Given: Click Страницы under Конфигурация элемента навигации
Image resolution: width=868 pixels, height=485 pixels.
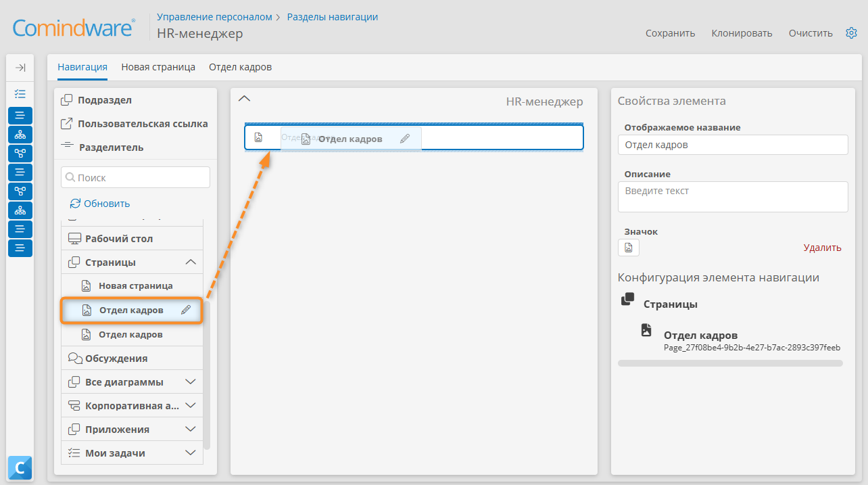Looking at the screenshot, I should pos(671,304).
